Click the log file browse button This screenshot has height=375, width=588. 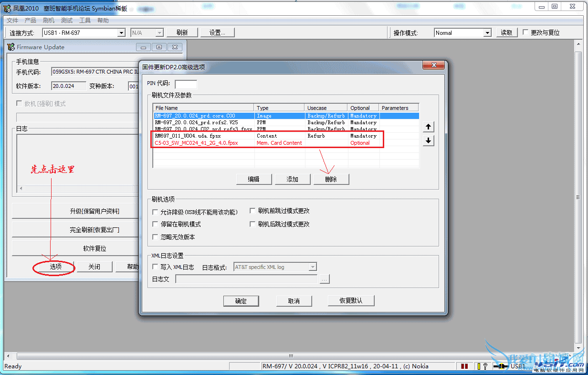(325, 279)
